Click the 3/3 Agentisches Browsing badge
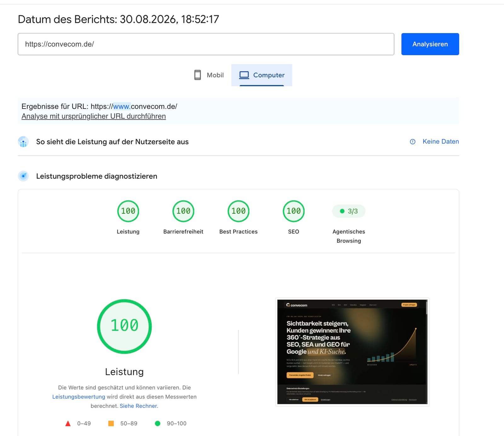The height and width of the screenshot is (436, 504). click(349, 211)
